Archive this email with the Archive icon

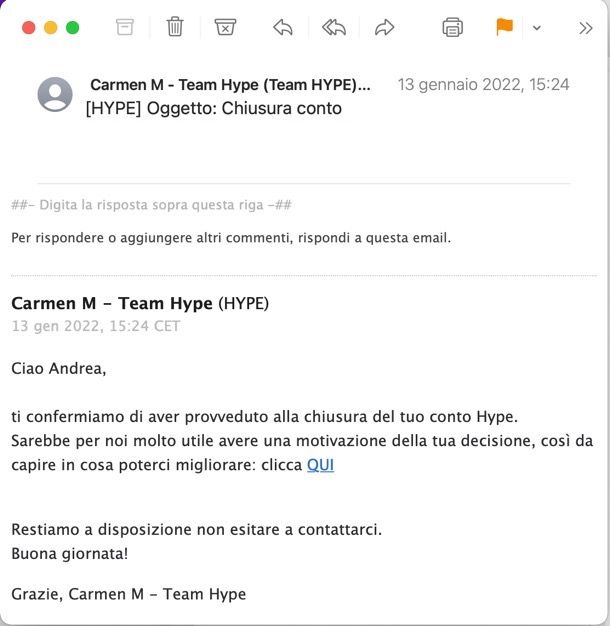coord(125,28)
